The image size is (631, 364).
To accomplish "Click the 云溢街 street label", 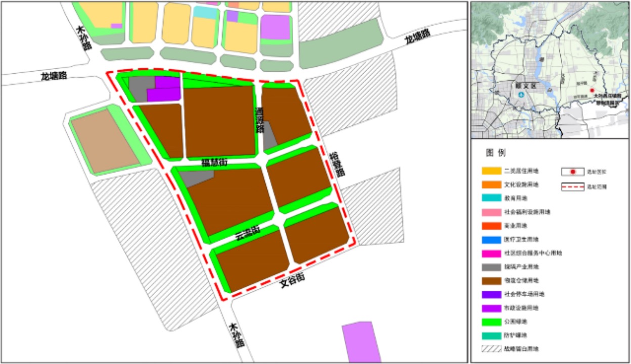I will click(x=248, y=233).
